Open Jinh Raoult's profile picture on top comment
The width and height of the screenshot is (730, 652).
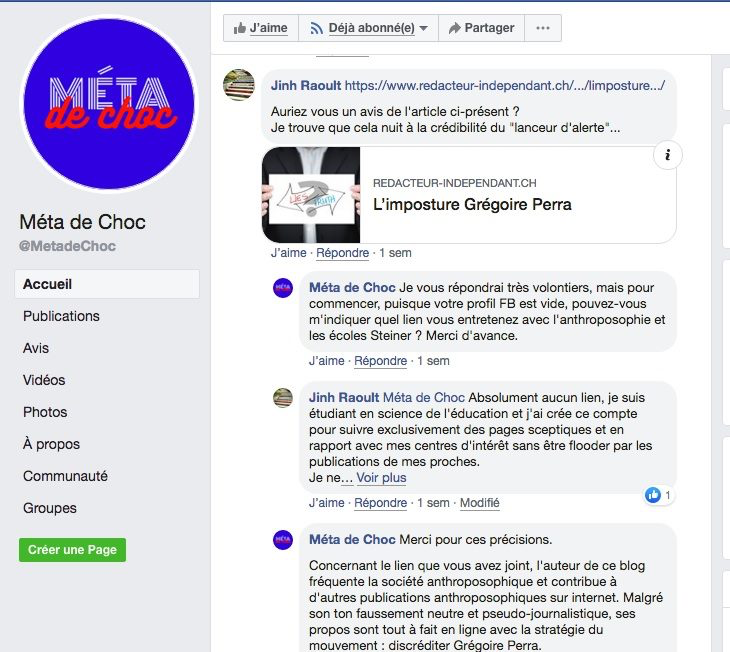(x=239, y=85)
